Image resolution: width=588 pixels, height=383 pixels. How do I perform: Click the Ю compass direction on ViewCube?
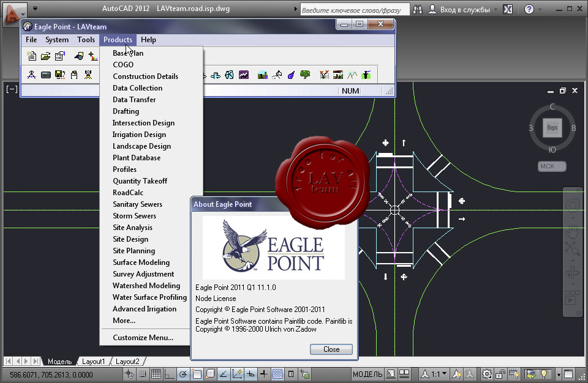(552, 150)
